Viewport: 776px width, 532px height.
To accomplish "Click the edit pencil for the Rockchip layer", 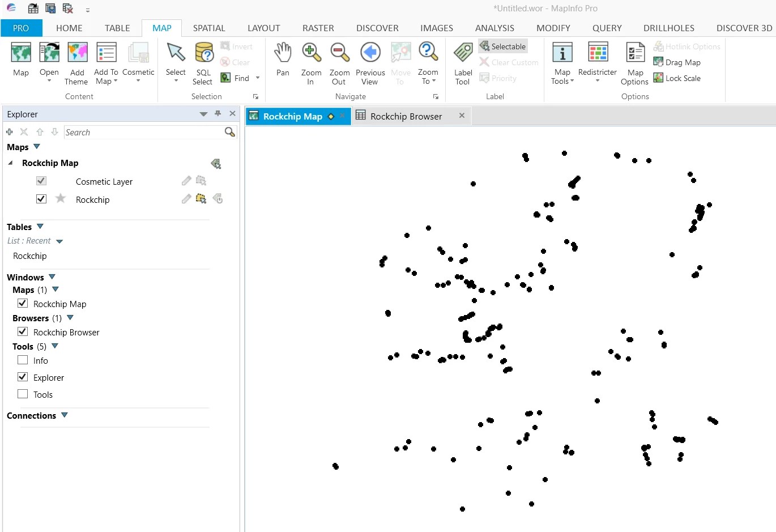I will (185, 199).
